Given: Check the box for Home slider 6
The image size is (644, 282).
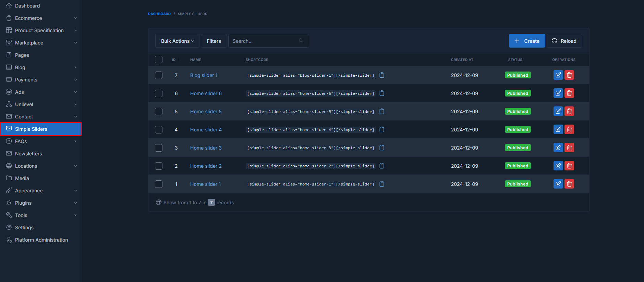Looking at the screenshot, I should [159, 93].
